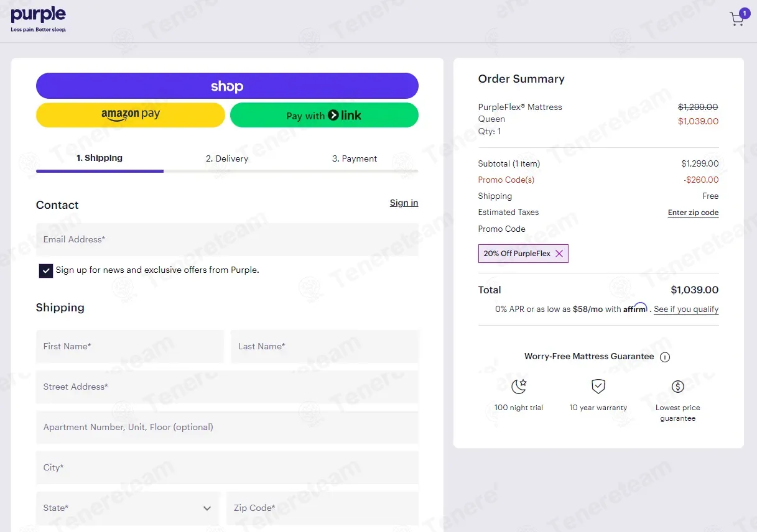This screenshot has width=757, height=532.
Task: Uncheck the news and exclusive offers checkbox
Action: click(46, 270)
